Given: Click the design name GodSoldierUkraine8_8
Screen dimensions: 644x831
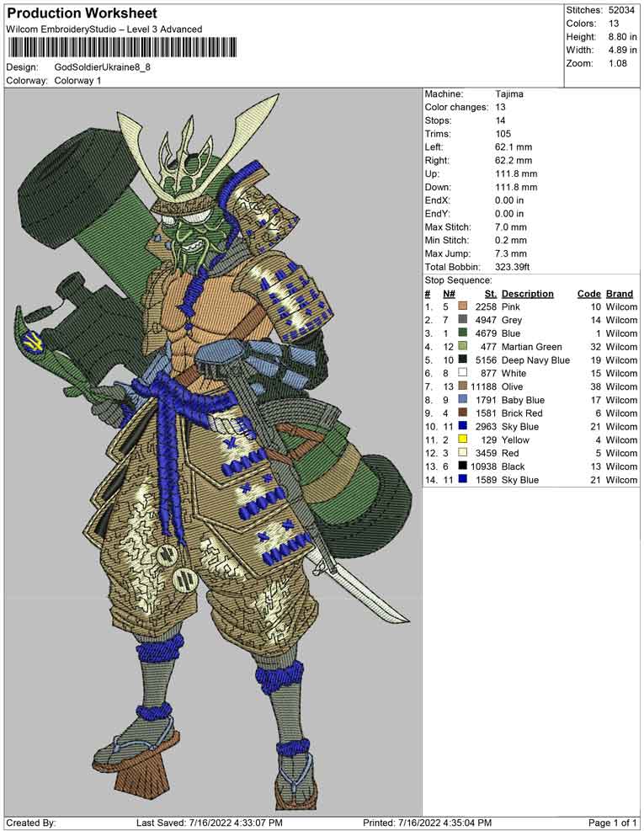Looking at the screenshot, I should [103, 67].
